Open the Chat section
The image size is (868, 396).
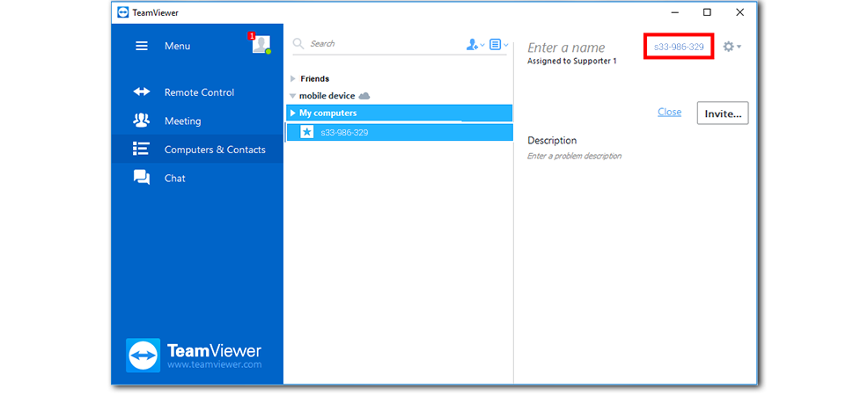(x=197, y=178)
